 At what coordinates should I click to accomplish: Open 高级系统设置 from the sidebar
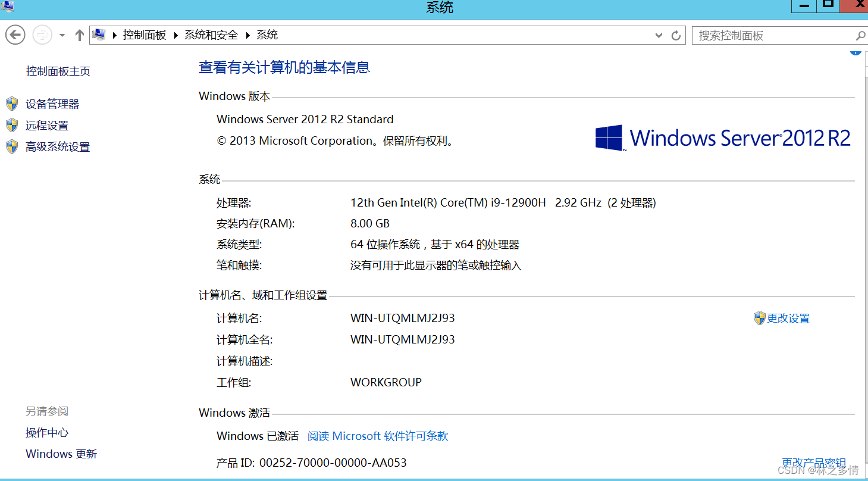pos(58,147)
